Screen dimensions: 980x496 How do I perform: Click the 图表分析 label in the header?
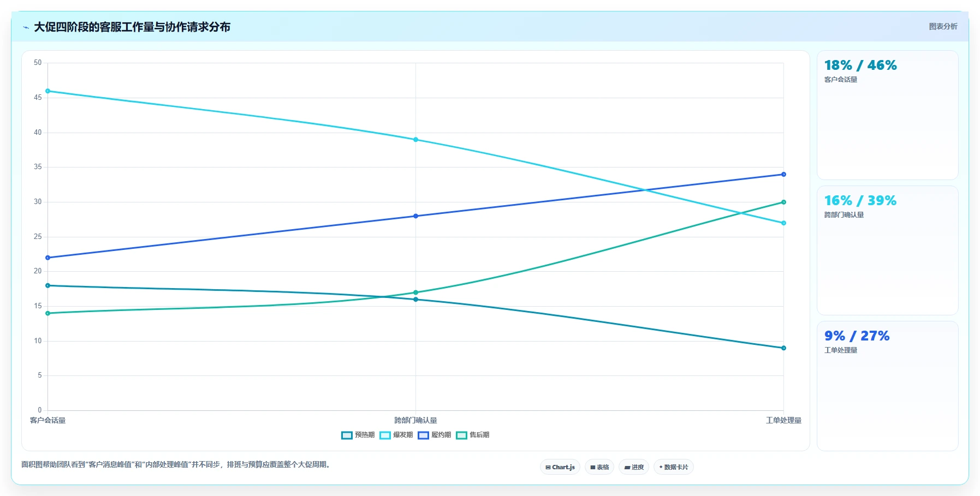tap(943, 26)
